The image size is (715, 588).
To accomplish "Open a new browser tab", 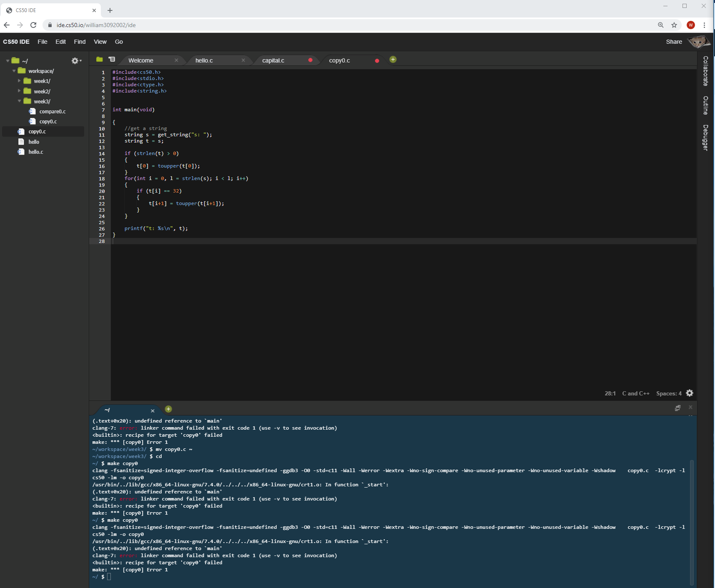I will point(110,10).
